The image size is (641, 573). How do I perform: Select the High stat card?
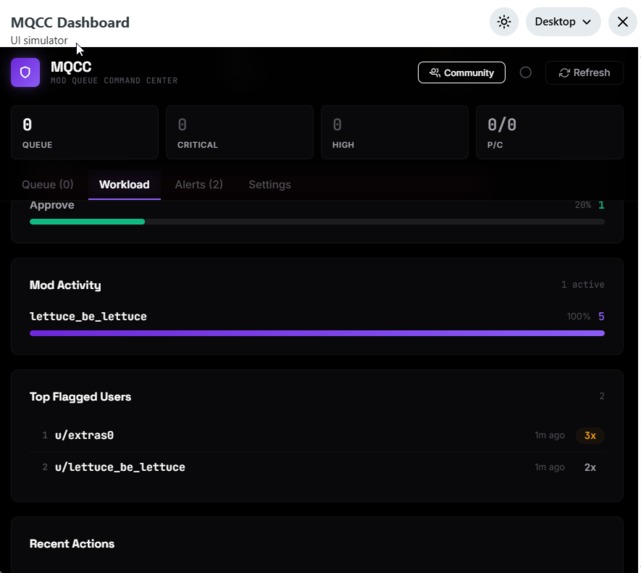coord(394,132)
